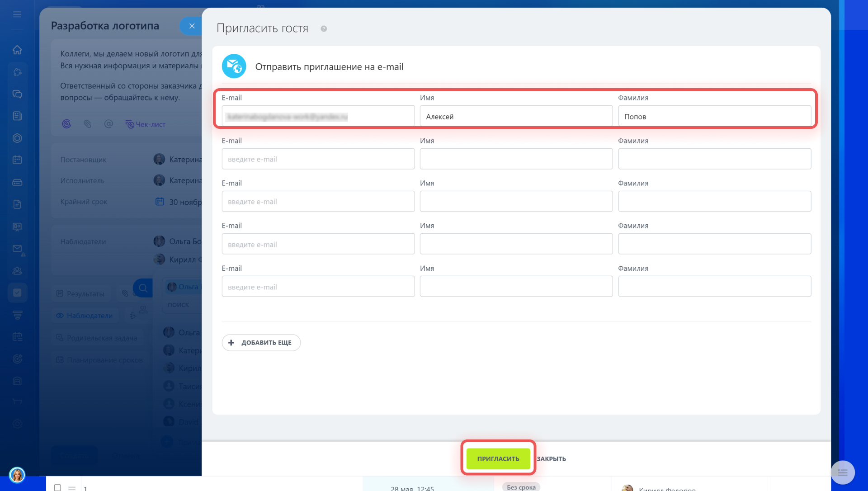
Task: Click the second row E-mail field
Action: click(318, 159)
